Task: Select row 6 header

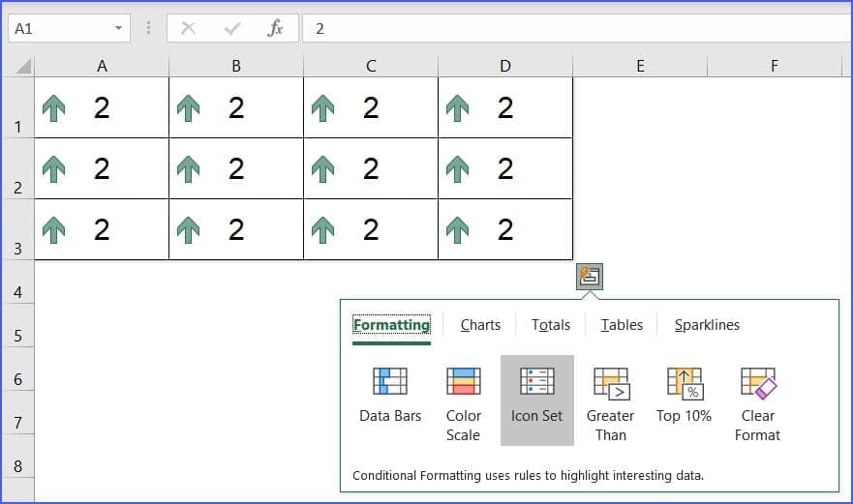Action: 17,370
